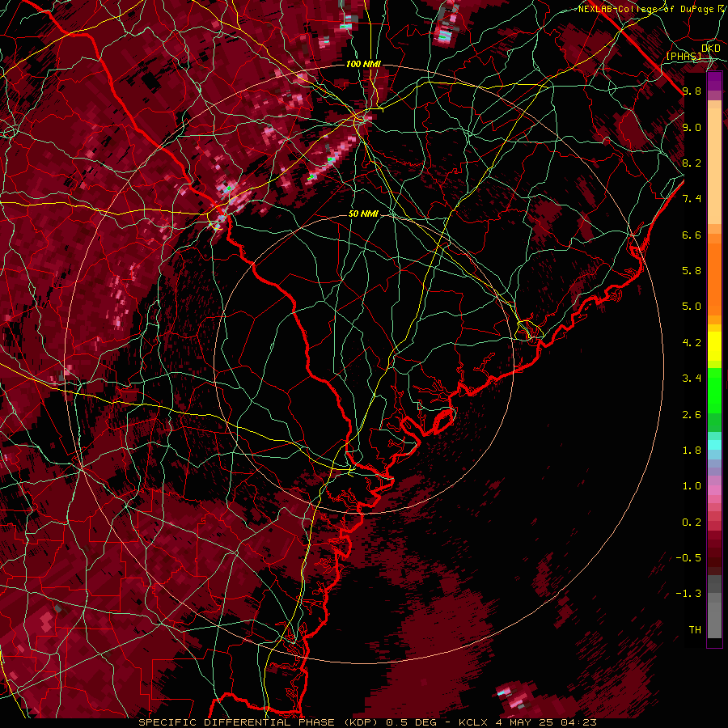Click the [PHAS] units label above colorbar
The image size is (728, 728).
684,56
